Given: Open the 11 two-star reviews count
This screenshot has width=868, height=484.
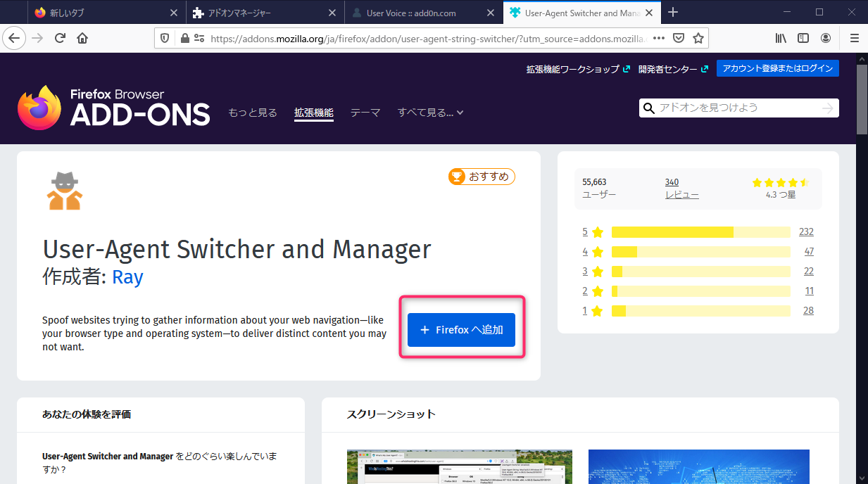Looking at the screenshot, I should tap(810, 291).
